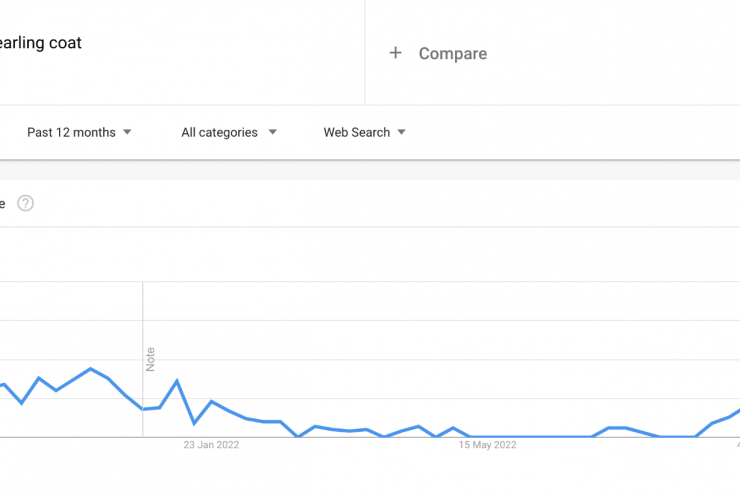Click the help question mark icon
740x500 pixels.
point(25,203)
